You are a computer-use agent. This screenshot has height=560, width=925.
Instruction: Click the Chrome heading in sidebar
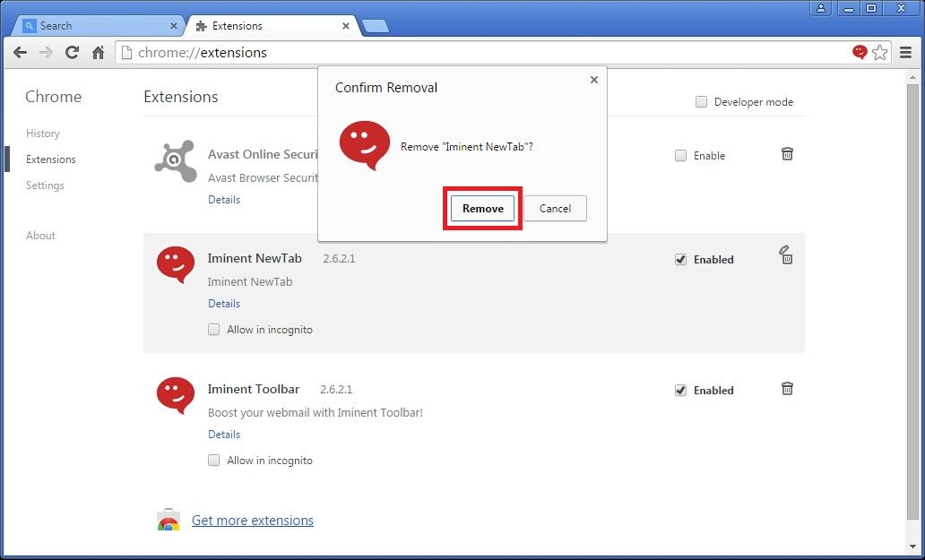tap(53, 97)
